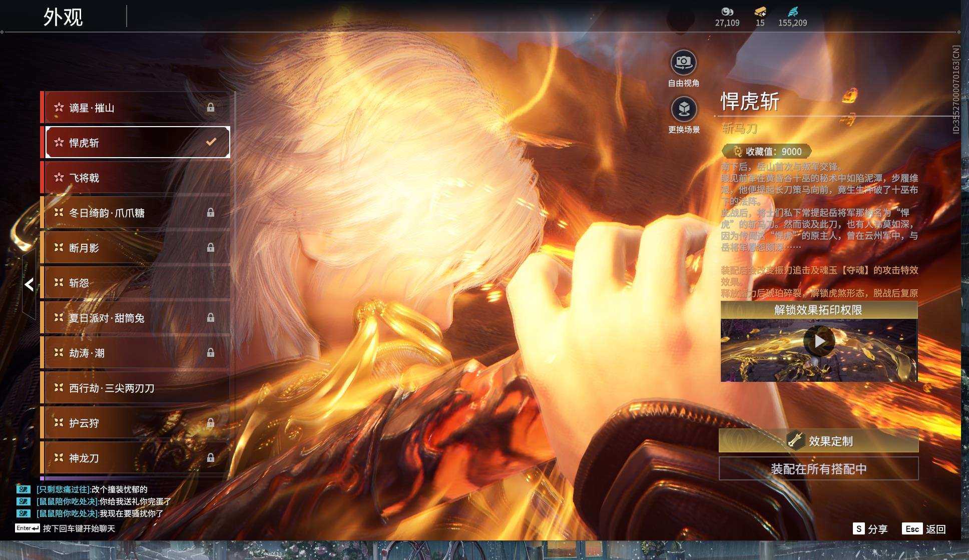Click the lock icon on 劫涛·潮
Screen dimensions: 969x560
pos(211,353)
